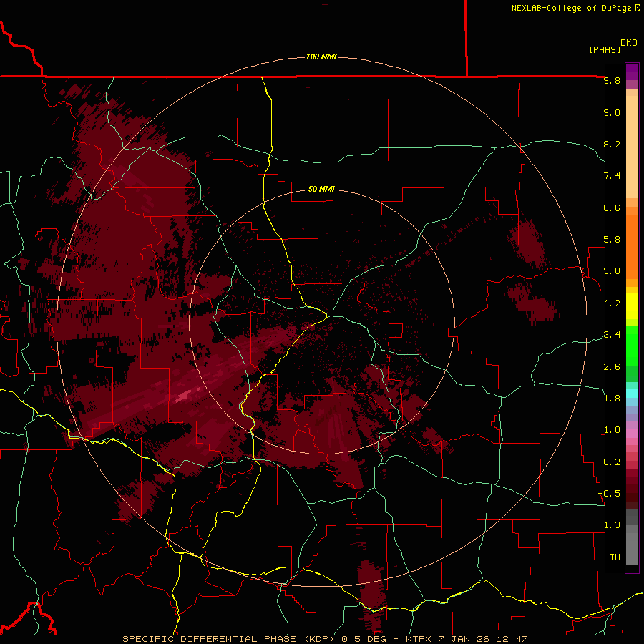Click the -0.5 value on color scale
644x644 pixels.
click(x=609, y=494)
